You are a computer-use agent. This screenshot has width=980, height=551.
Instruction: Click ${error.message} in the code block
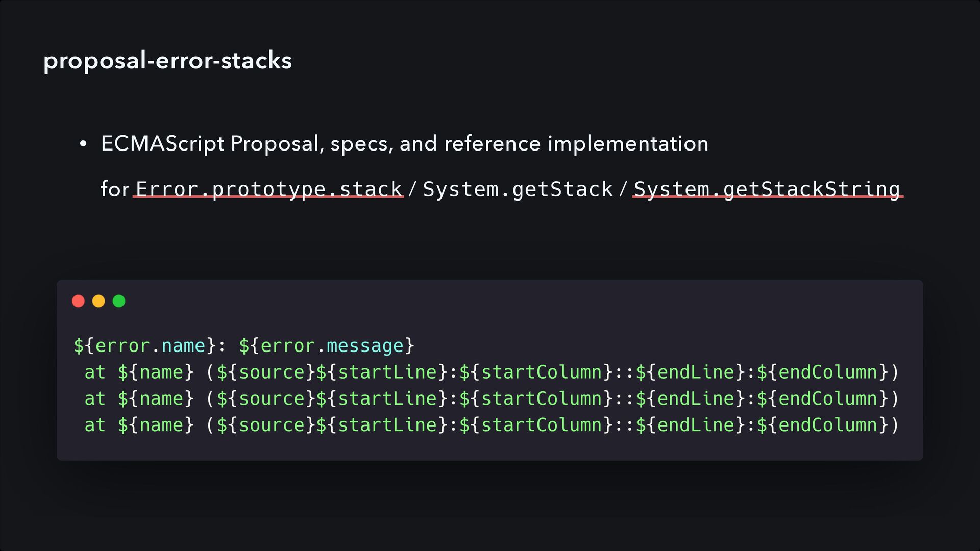pyautogui.click(x=327, y=346)
